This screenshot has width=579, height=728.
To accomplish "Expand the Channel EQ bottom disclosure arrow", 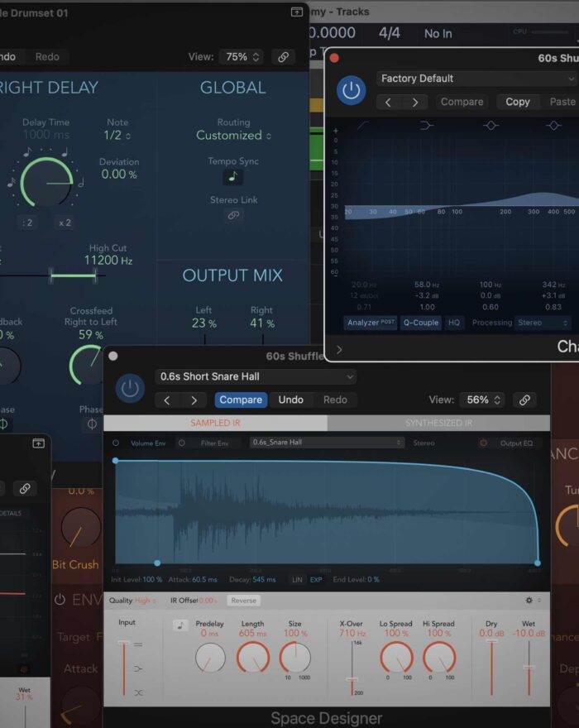I will point(339,350).
